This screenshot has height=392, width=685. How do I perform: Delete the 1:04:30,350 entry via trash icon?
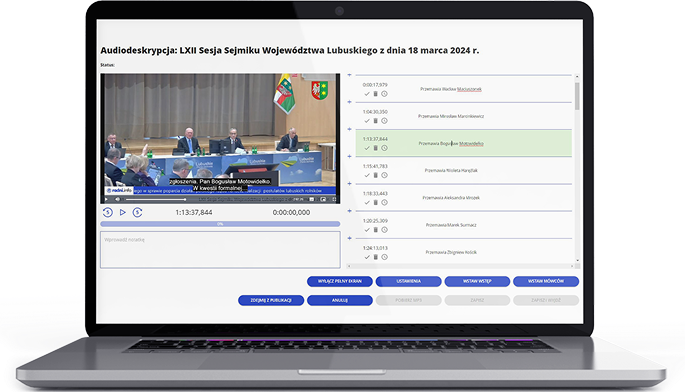pos(375,121)
